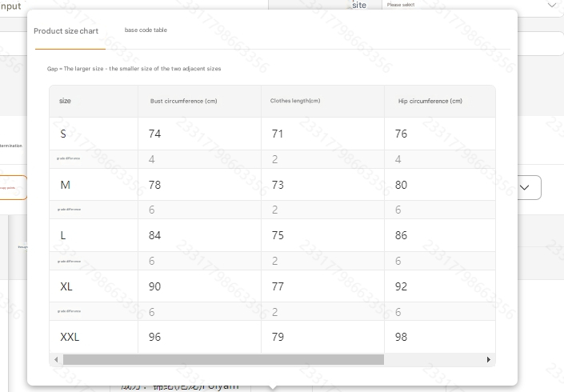
Task: Click the Clothes length(cm) column header
Action: pos(295,101)
